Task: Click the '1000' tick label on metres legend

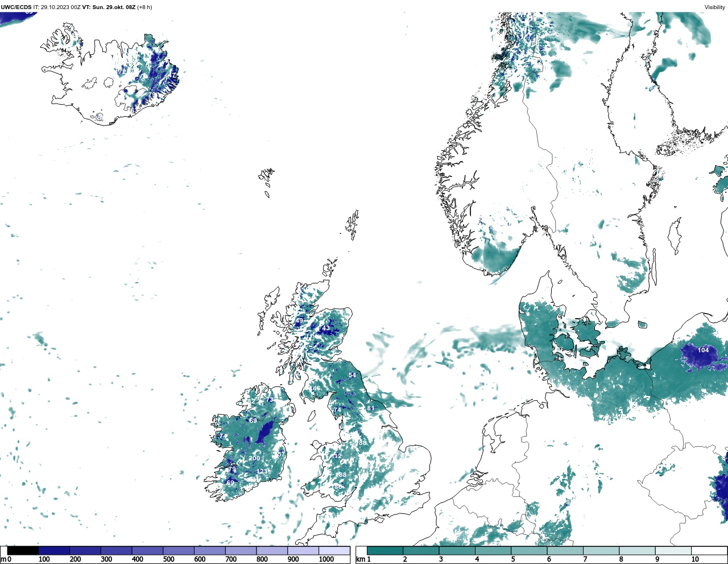Action: pyautogui.click(x=326, y=559)
